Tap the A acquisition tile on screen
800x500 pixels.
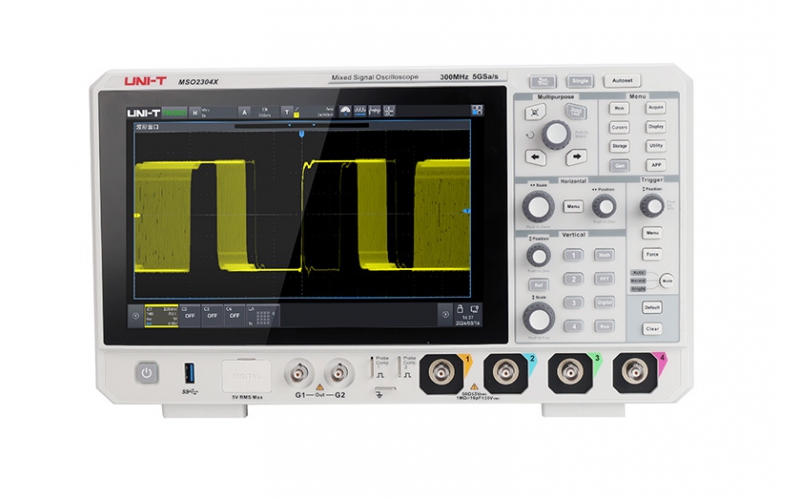244,112
